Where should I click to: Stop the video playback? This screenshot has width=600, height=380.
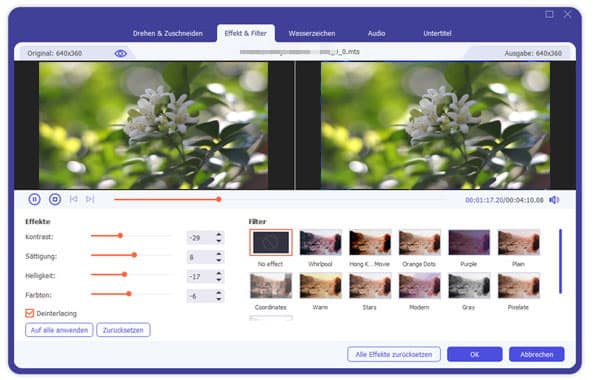(55, 199)
